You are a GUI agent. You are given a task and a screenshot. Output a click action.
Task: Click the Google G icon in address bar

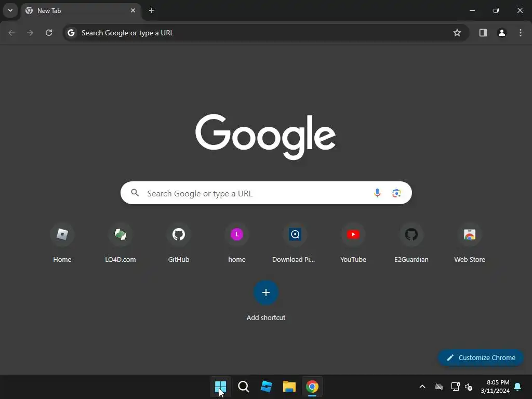pyautogui.click(x=71, y=33)
